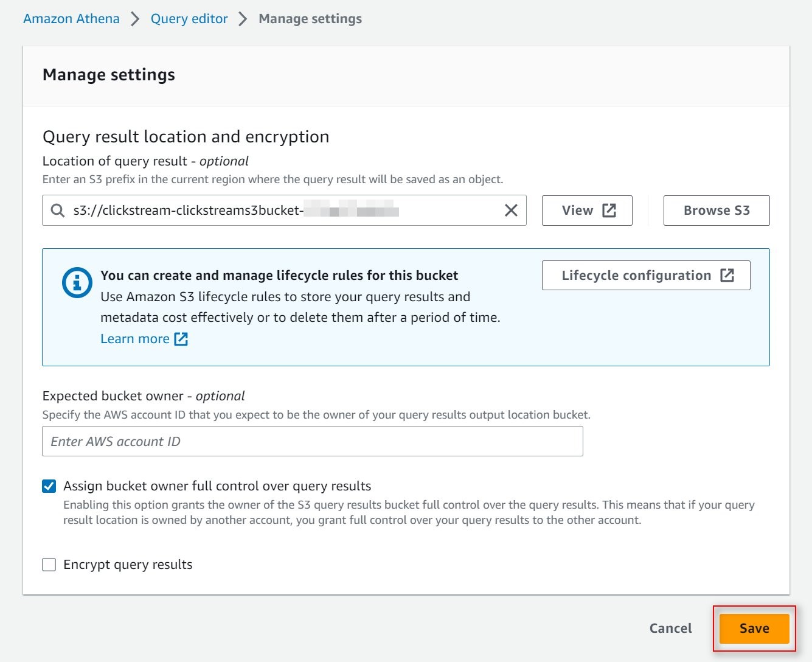The image size is (812, 662).
Task: Click the chevron after Amazon Athena breadcrumb
Action: pyautogui.click(x=135, y=19)
